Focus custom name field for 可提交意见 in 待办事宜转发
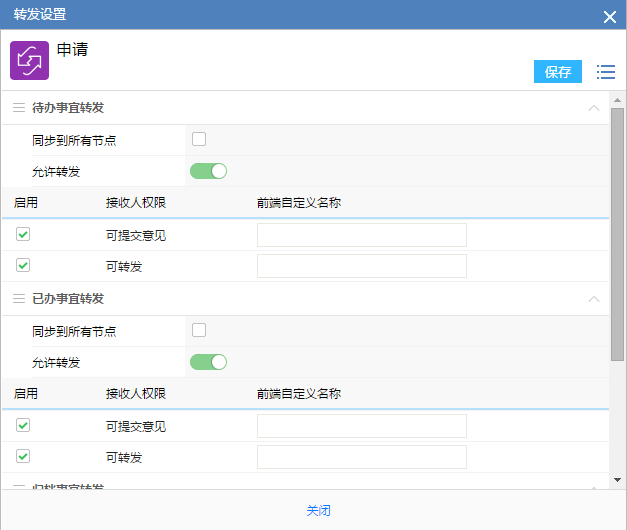Screen dimensions: 627x530 point(361,235)
